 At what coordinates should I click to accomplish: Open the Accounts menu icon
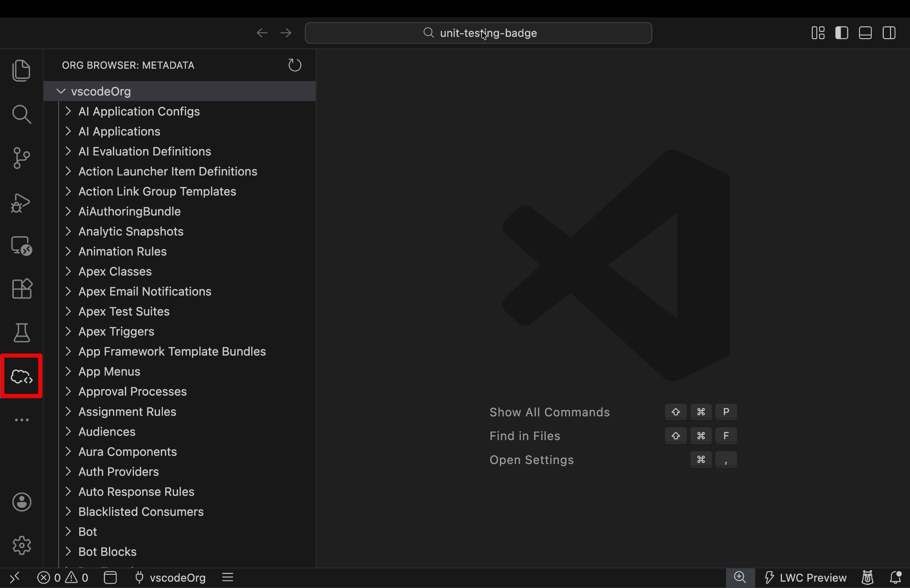(x=21, y=502)
